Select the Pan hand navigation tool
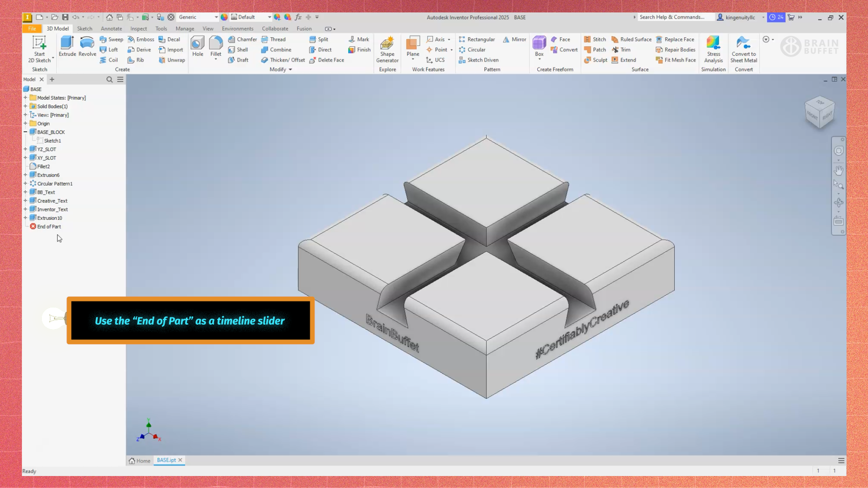 pyautogui.click(x=838, y=170)
